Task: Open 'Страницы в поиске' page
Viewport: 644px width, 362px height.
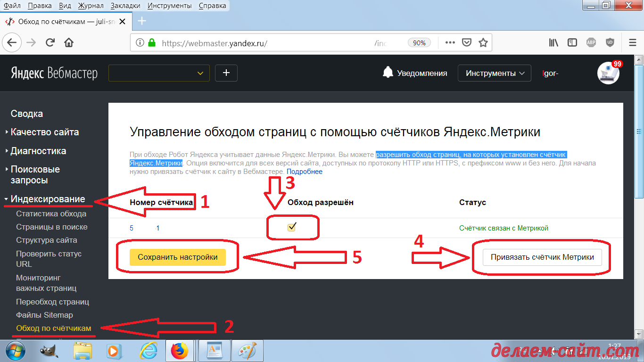Action: pos(52,227)
